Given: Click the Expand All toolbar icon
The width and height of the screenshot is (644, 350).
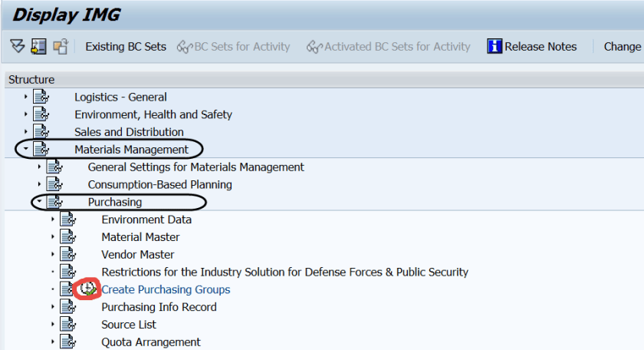Looking at the screenshot, I should [x=18, y=47].
